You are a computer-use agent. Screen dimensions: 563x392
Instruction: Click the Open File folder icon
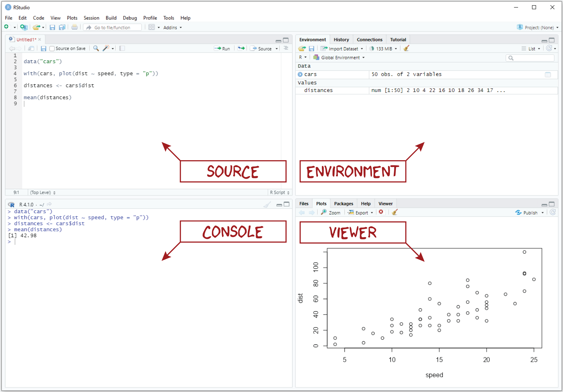pos(37,27)
